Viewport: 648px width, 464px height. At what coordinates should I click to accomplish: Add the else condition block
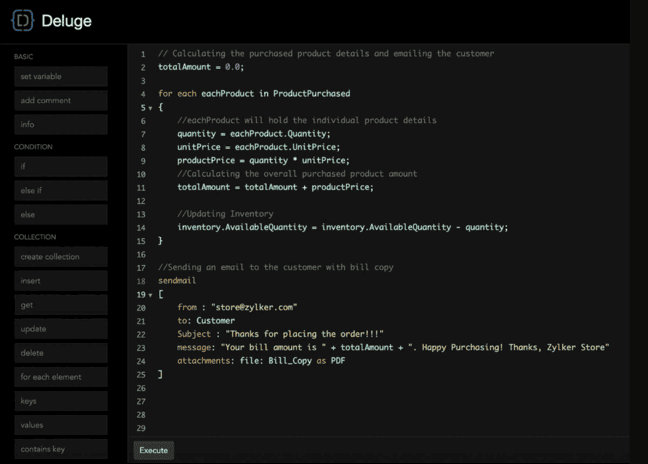coord(61,214)
